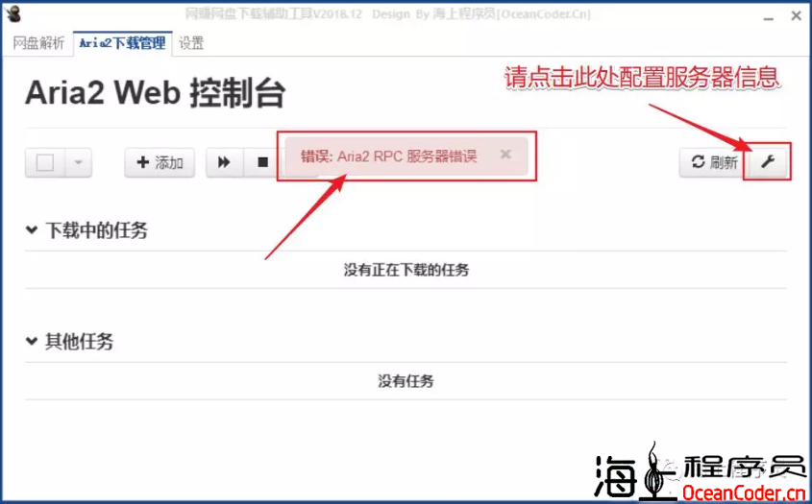The height and width of the screenshot is (504, 812).
Task: Tick the select-all checkbox in the toolbar
Action: click(45, 162)
